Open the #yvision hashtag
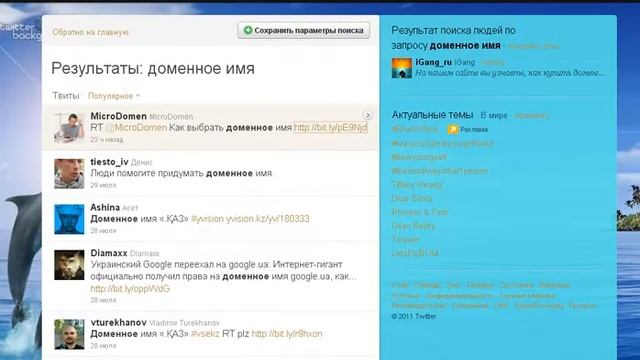 [207, 219]
